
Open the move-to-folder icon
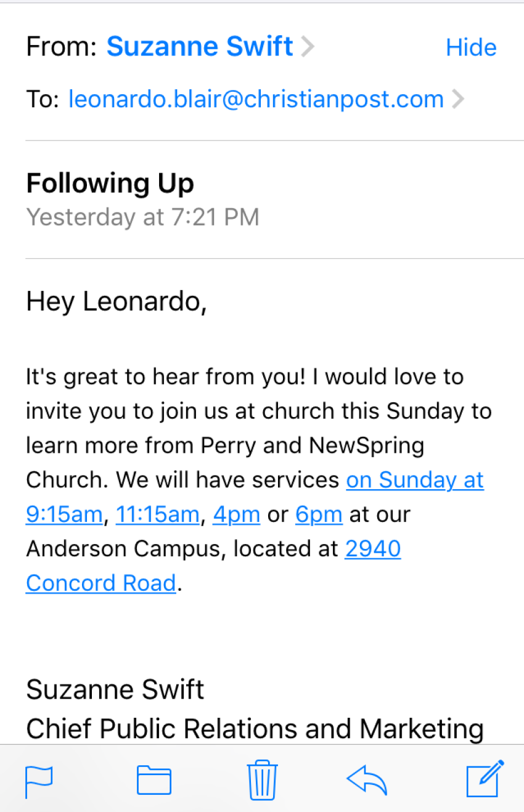[154, 781]
